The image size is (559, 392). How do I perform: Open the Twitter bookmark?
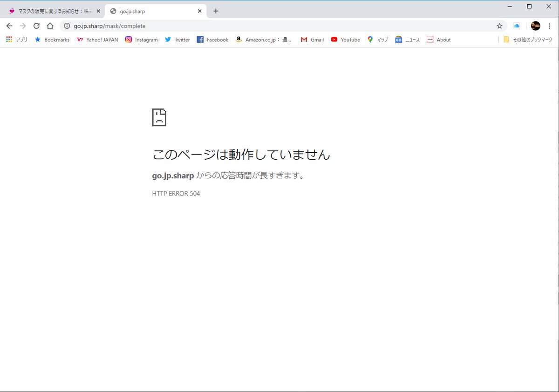click(x=177, y=40)
